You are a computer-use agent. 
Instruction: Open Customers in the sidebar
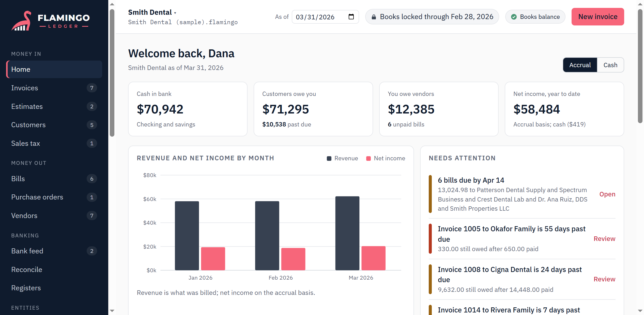coord(54,125)
